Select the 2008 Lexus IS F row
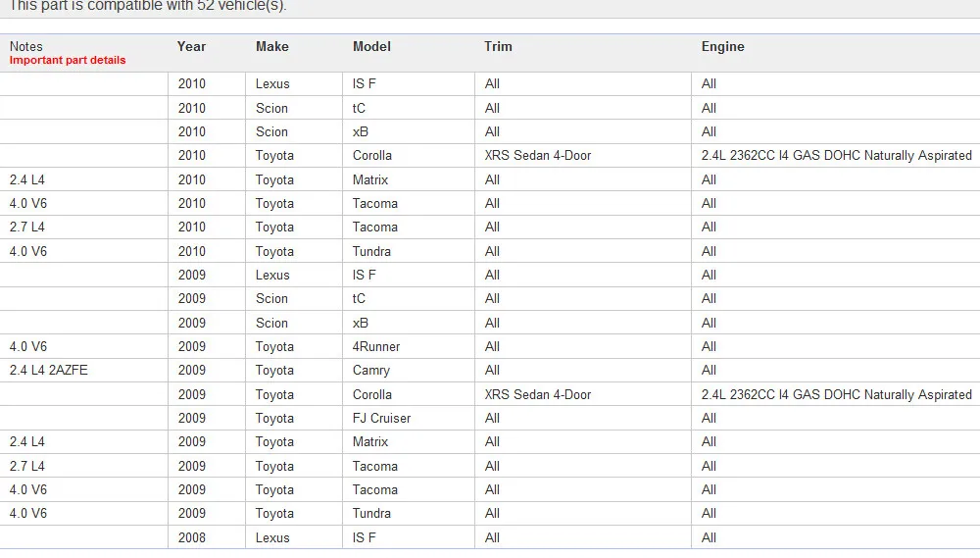The height and width of the screenshot is (558, 980). (490, 537)
